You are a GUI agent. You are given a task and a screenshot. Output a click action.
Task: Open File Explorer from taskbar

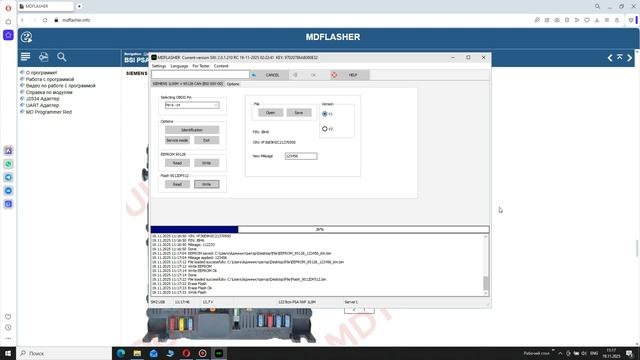point(137,353)
